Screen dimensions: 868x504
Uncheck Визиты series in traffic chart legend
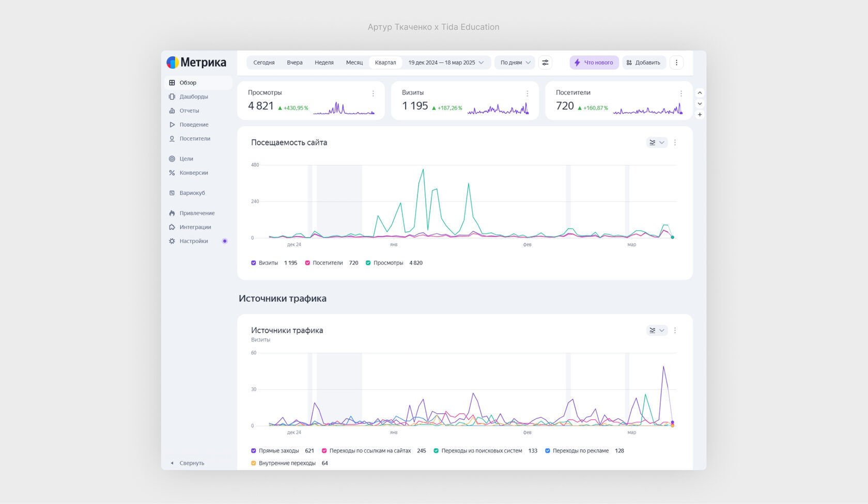(254, 263)
